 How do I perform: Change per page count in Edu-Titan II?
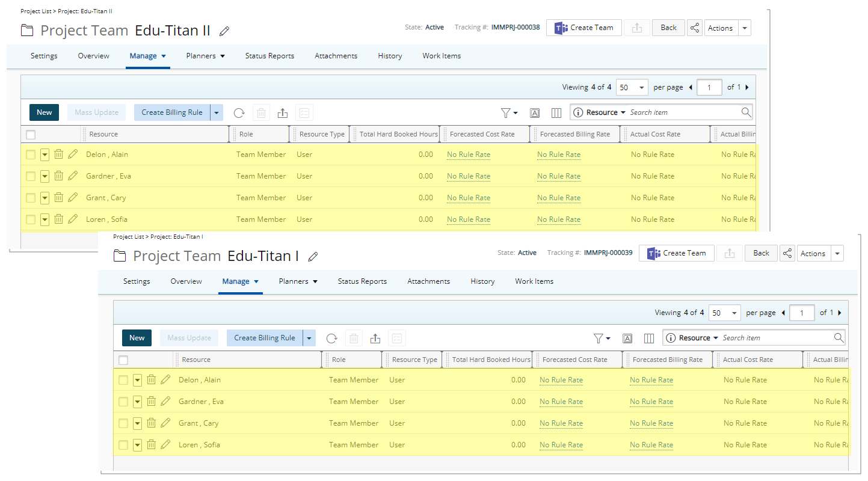point(632,87)
